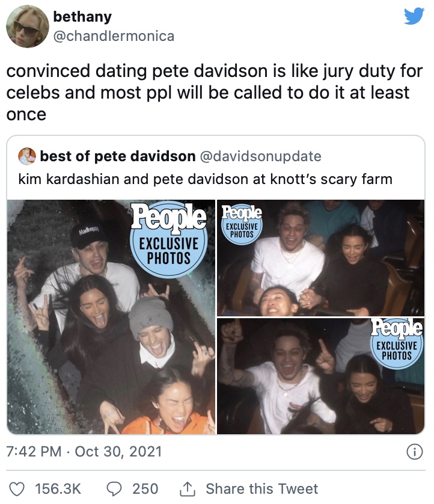Click the share upload arrow icon

tap(187, 489)
